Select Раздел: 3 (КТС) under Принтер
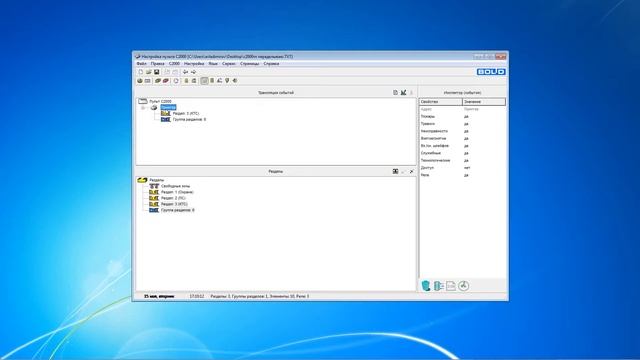 pyautogui.click(x=186, y=113)
